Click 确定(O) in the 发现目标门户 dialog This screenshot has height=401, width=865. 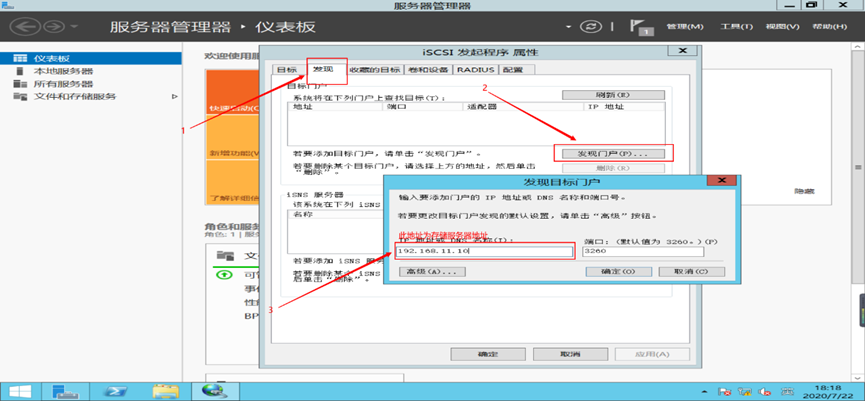tap(618, 272)
